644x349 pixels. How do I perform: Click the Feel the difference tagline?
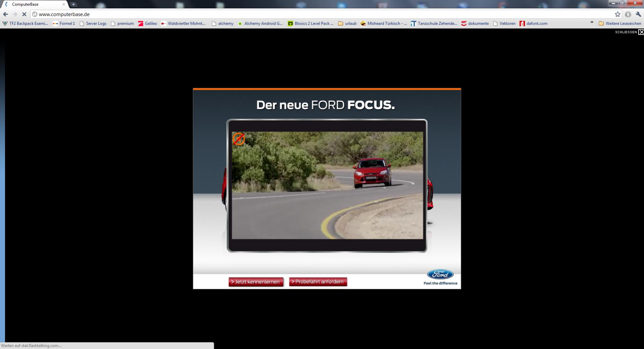pyautogui.click(x=440, y=283)
